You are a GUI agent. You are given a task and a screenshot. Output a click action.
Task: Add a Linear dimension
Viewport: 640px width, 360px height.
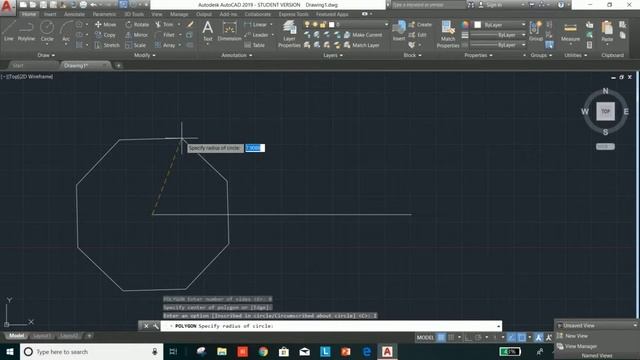click(256, 24)
